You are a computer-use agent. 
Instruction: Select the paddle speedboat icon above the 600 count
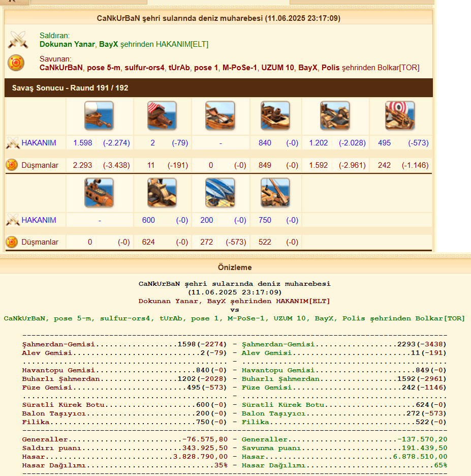162,192
